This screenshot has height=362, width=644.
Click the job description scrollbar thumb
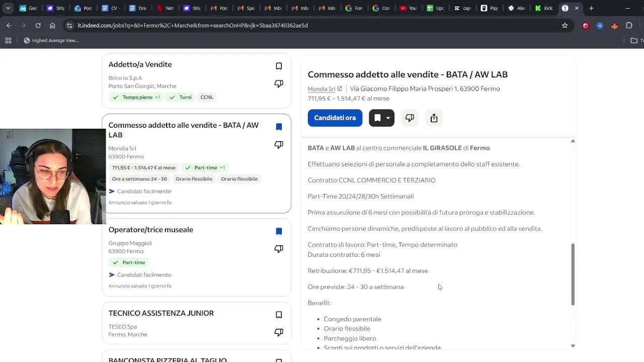pyautogui.click(x=573, y=274)
